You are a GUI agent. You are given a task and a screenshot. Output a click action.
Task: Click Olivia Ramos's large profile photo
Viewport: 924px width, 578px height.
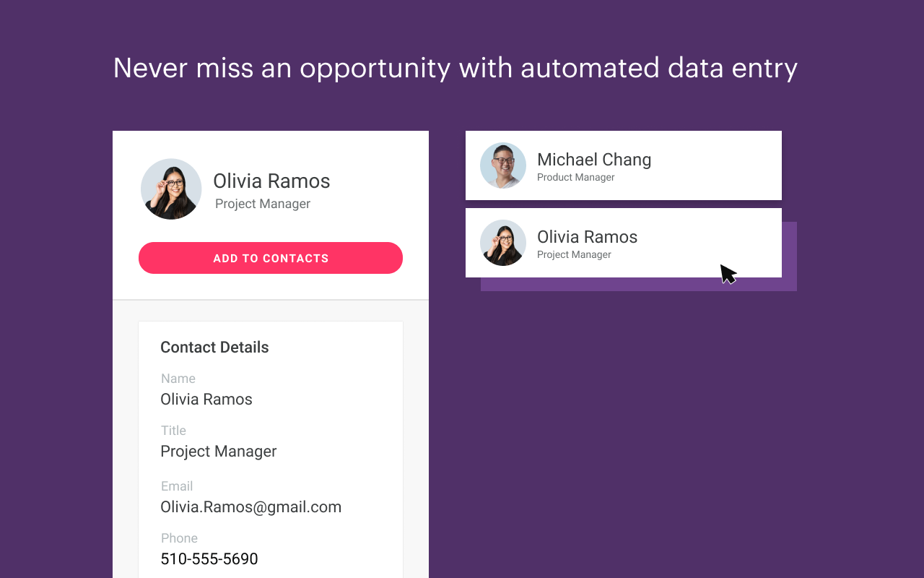[x=171, y=189]
